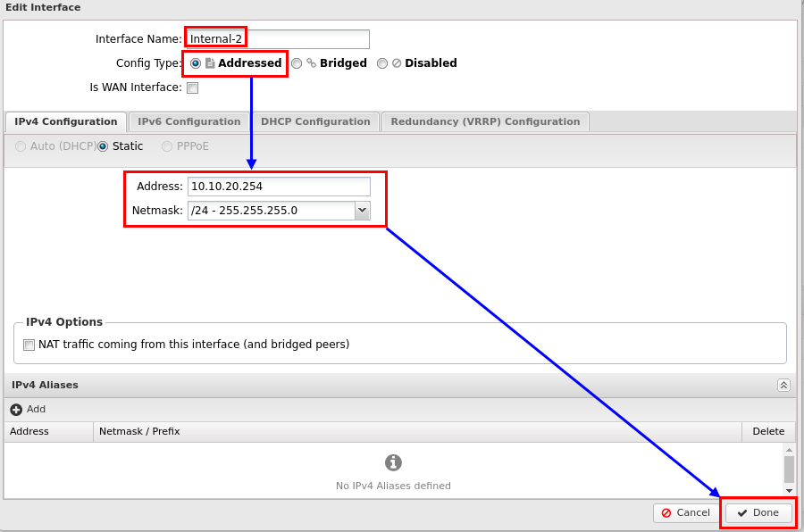804x532 pixels.
Task: Click the plus icon next to Add
Action: (x=16, y=410)
